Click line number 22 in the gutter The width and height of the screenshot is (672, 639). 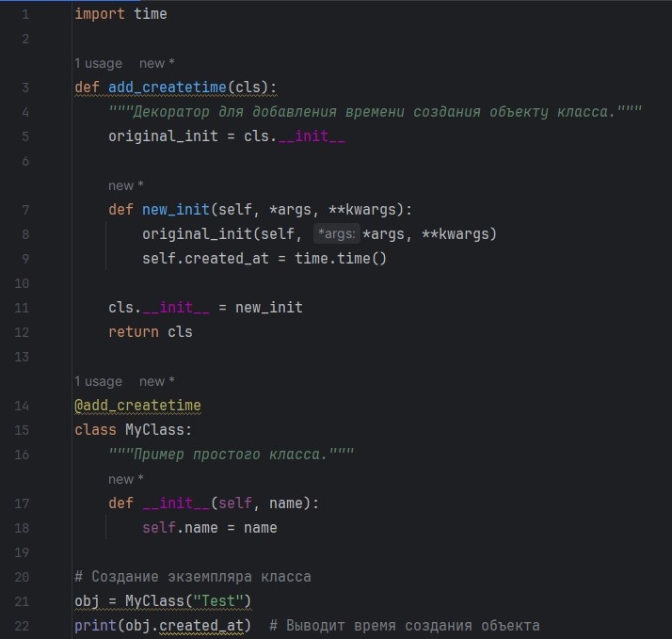[22, 626]
